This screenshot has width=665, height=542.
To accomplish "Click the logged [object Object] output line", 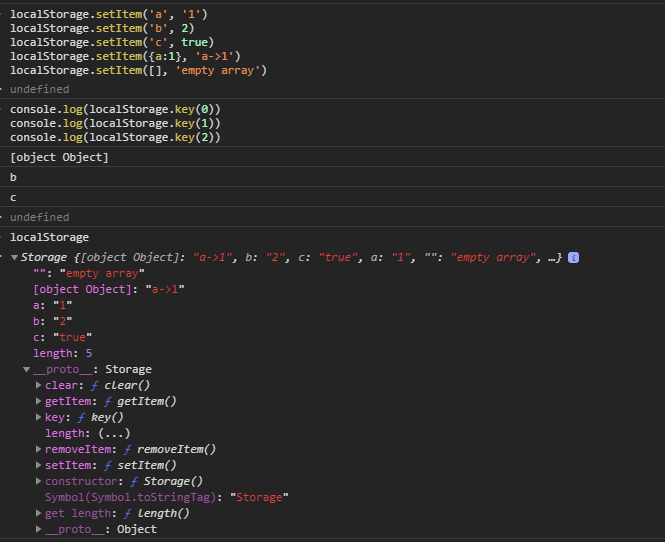I will pyautogui.click(x=59, y=157).
